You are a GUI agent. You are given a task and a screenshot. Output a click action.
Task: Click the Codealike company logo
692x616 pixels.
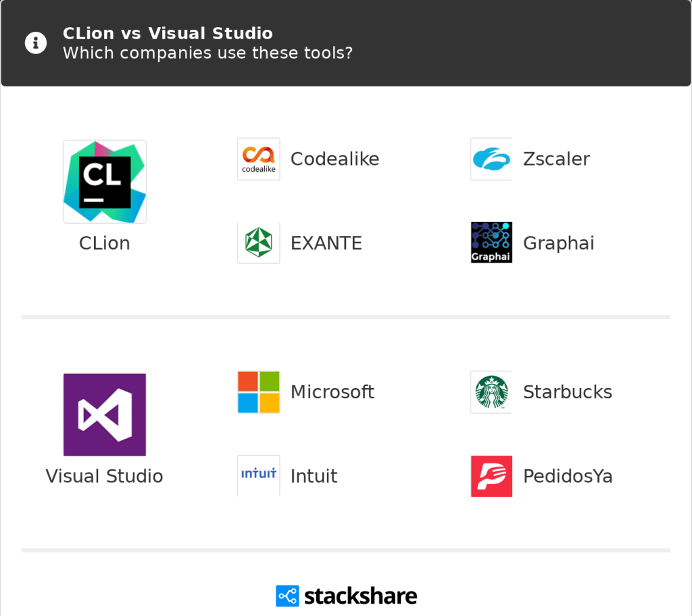point(259,159)
